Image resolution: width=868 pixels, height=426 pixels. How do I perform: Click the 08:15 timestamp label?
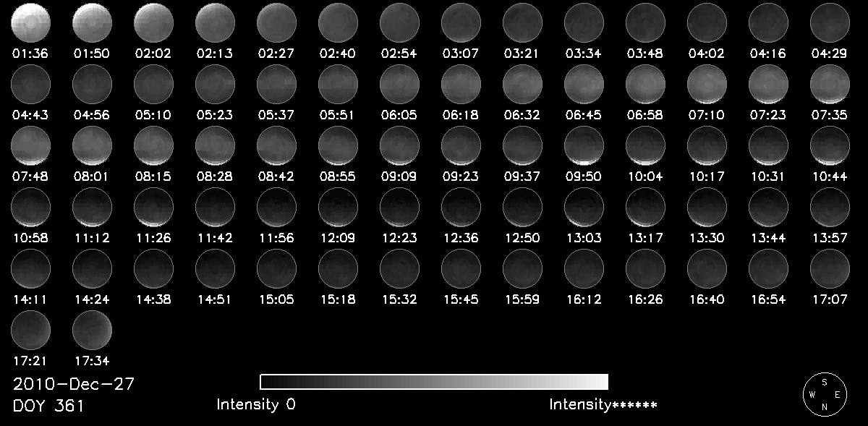(x=153, y=176)
